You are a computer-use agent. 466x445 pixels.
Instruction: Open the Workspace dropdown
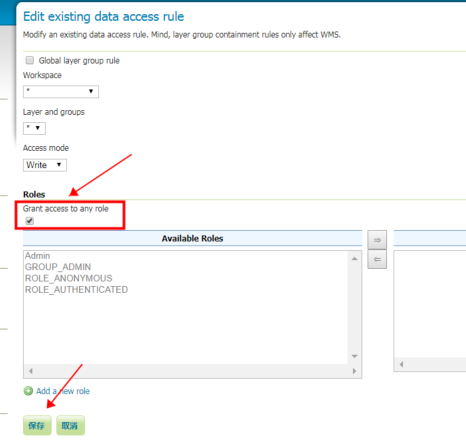[61, 91]
